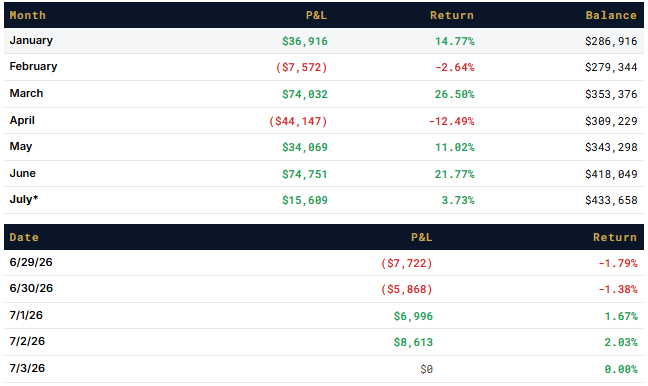Click May balance $343,298
Image resolution: width=648 pixels, height=386 pixels.
click(x=611, y=147)
